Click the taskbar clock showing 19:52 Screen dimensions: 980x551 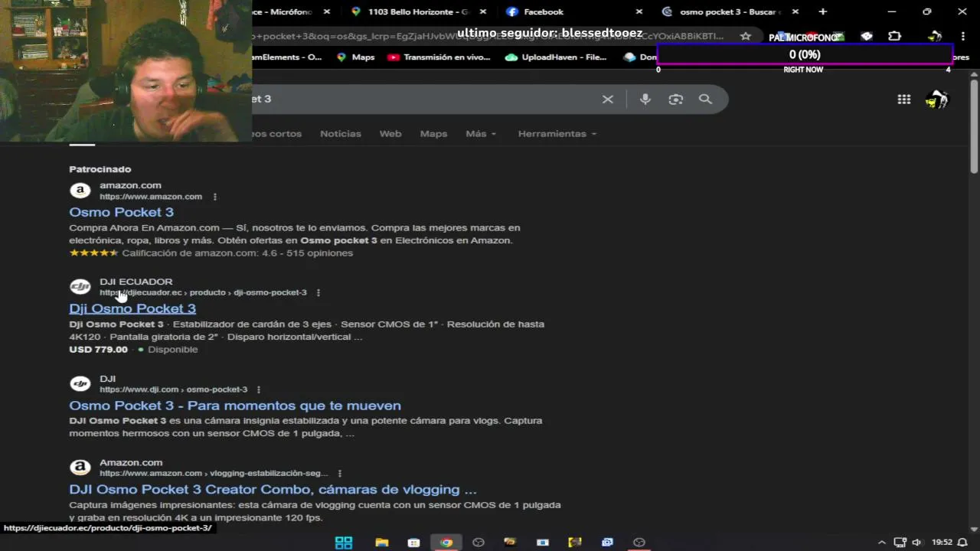(x=942, y=543)
